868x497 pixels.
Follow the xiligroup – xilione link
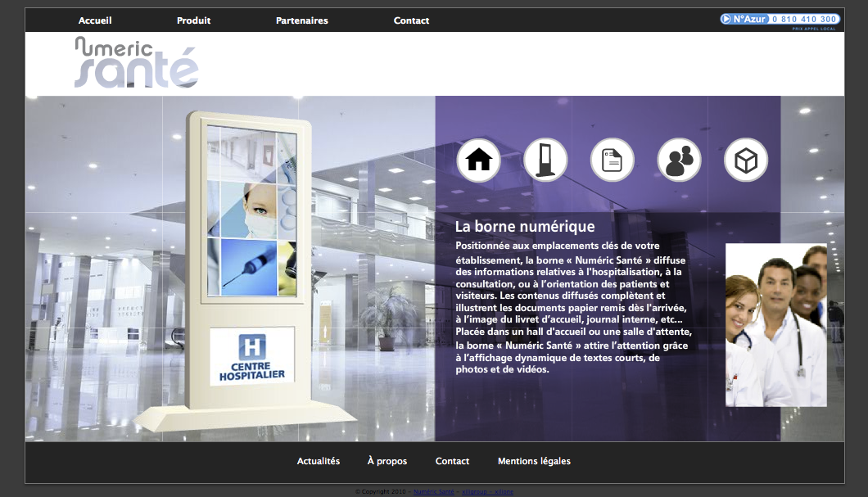tap(488, 491)
